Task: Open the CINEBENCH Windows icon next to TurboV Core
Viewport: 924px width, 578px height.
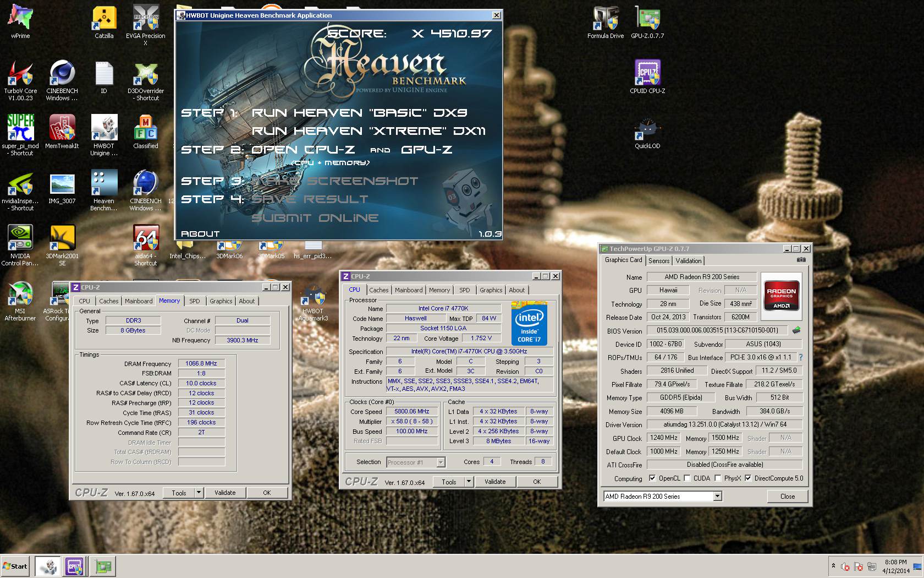Action: [62, 80]
